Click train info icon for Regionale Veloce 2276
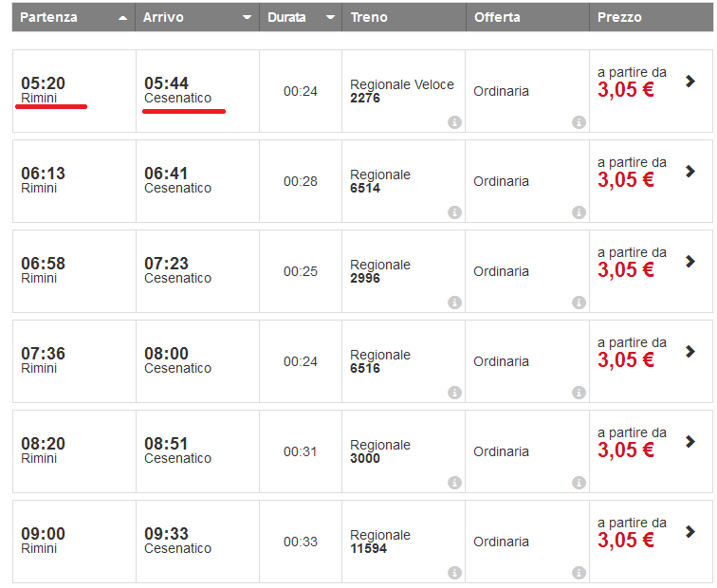 coord(454,122)
